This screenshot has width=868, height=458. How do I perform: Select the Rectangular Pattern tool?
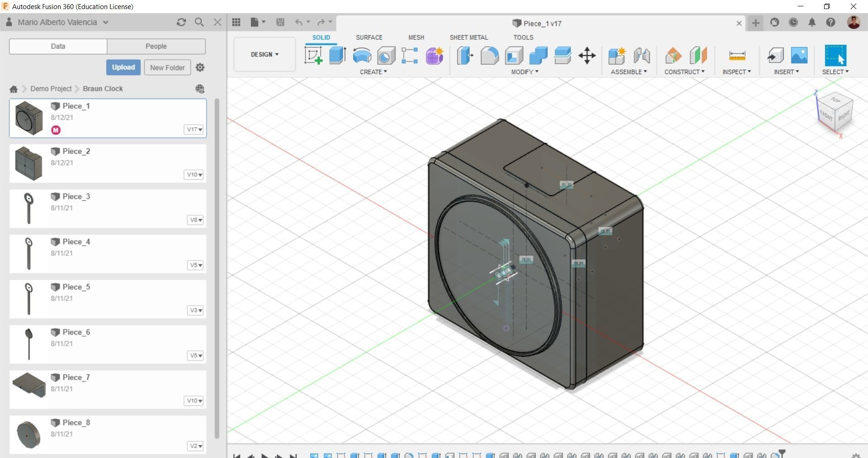410,56
